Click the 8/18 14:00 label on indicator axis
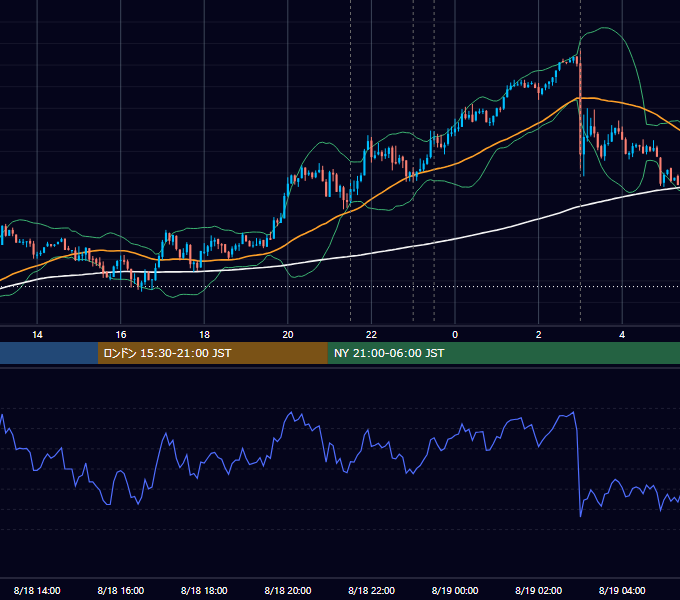 (37, 590)
